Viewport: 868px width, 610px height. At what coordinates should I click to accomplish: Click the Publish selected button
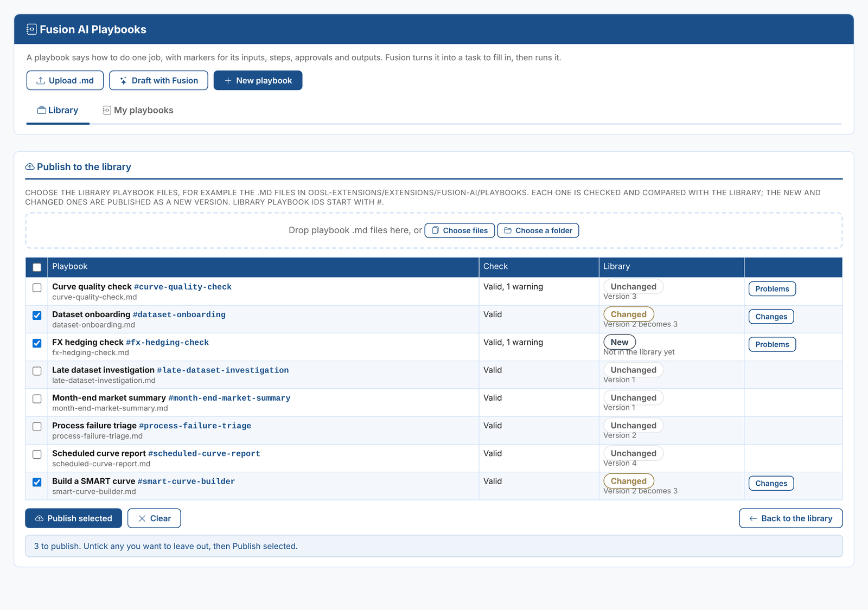(x=73, y=518)
